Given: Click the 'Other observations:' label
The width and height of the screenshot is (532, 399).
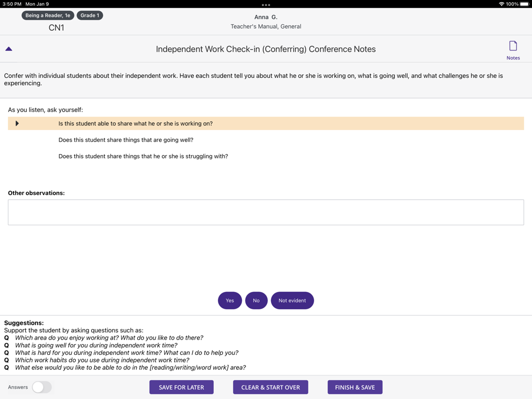Looking at the screenshot, I should pyautogui.click(x=36, y=193).
